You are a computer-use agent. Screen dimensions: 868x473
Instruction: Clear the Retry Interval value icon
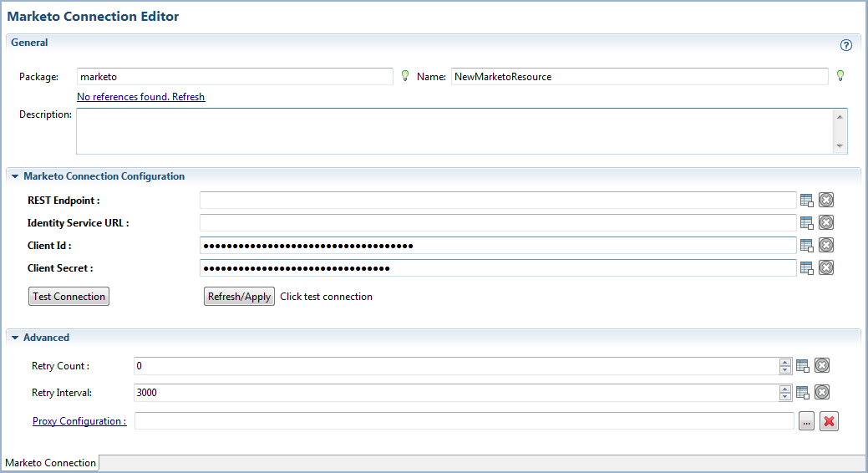[822, 393]
